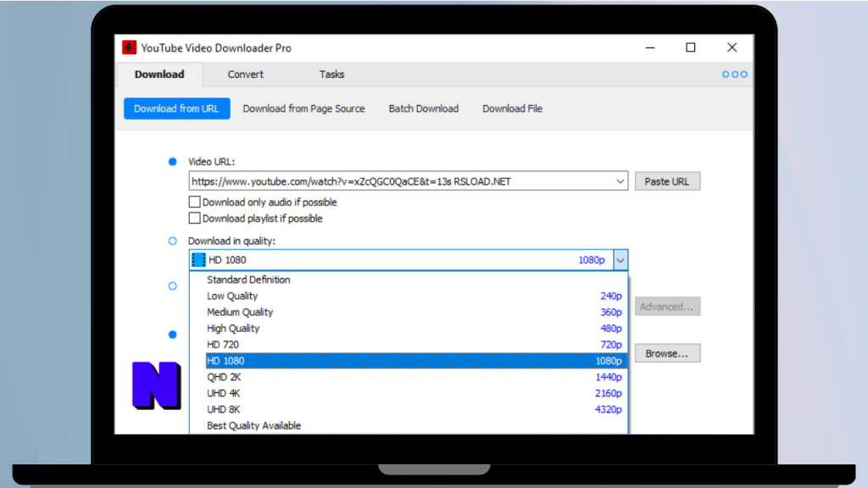Select Download from URL sub-tab
This screenshot has width=868, height=488.
[176, 108]
